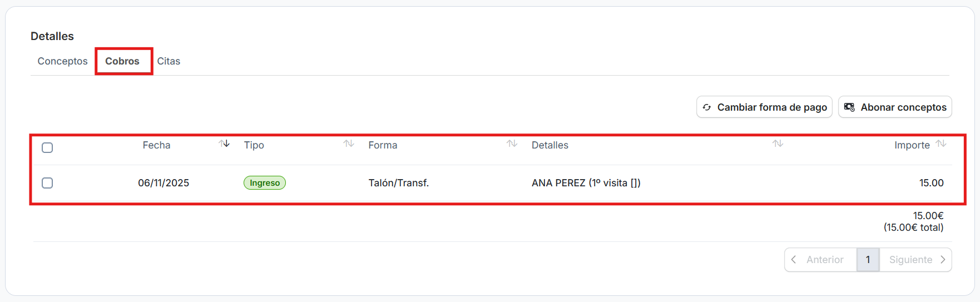This screenshot has height=302, width=980.
Task: Click the Tipo column sort arrows
Action: tap(349, 143)
